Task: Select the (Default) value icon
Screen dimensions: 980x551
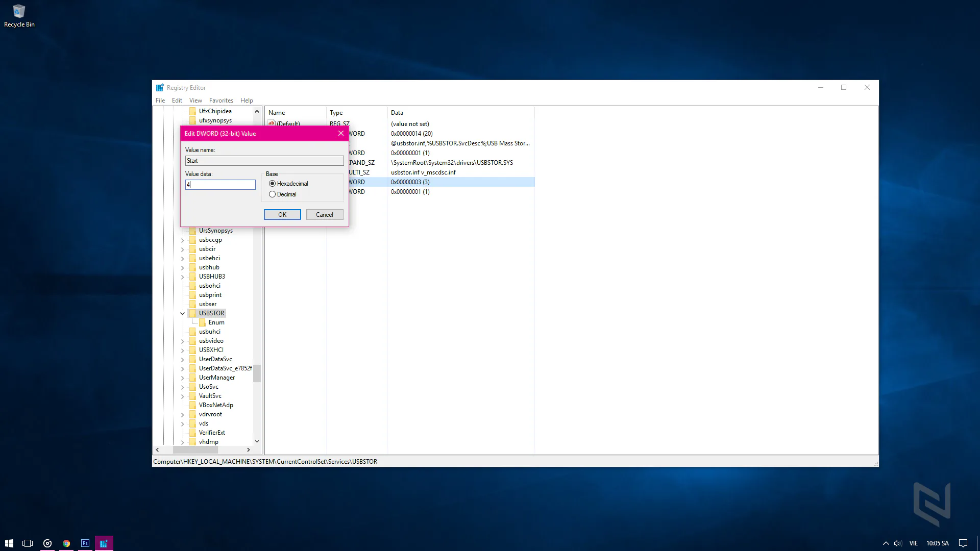Action: click(x=272, y=123)
